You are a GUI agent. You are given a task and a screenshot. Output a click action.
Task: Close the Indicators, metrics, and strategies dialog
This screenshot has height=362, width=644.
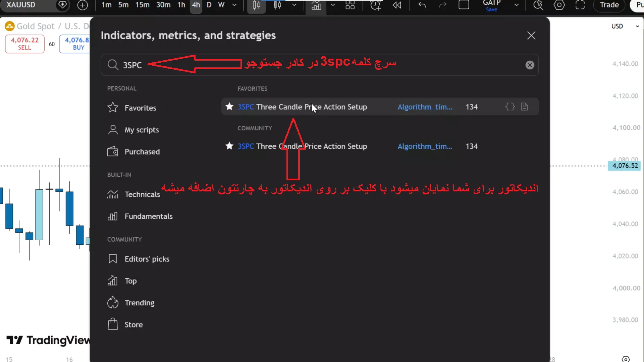pyautogui.click(x=531, y=36)
